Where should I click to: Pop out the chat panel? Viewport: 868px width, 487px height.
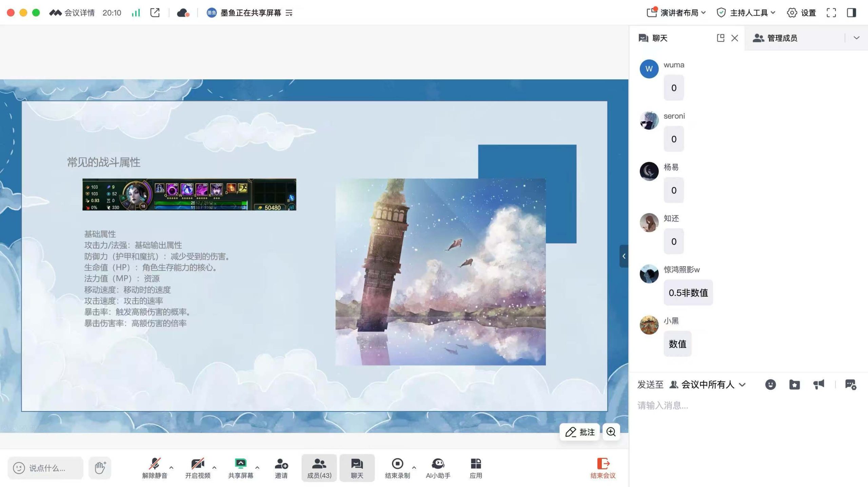[x=721, y=38]
